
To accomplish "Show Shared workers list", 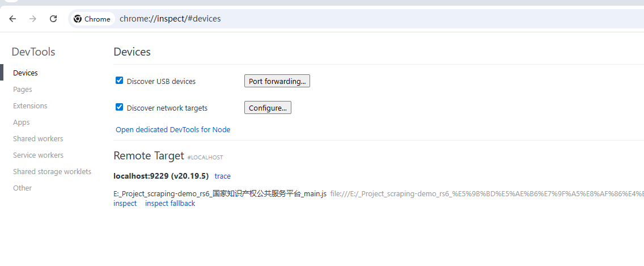I will click(38, 138).
